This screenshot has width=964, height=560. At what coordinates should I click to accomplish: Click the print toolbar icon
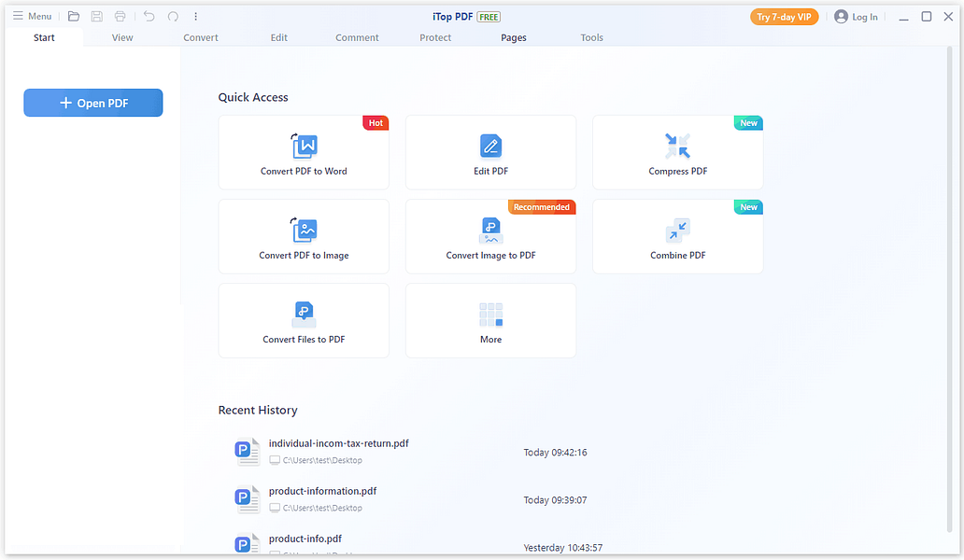pos(120,16)
